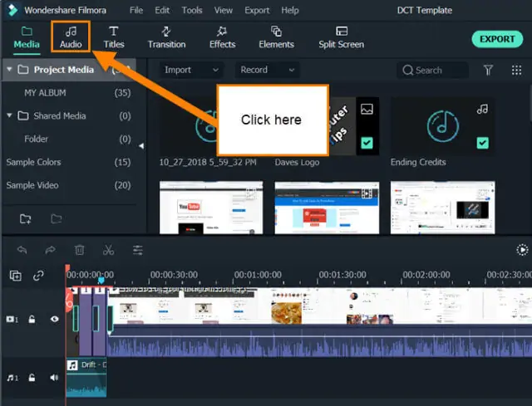Click the render preview icon
This screenshot has height=406, width=532.
click(x=522, y=250)
